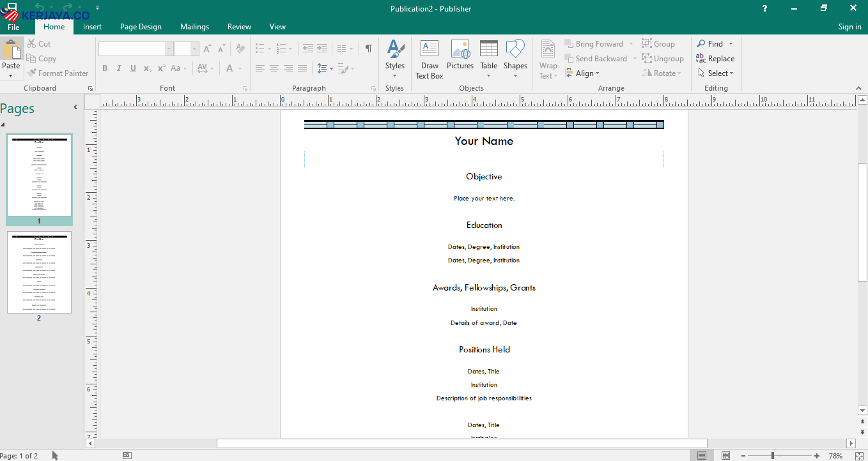This screenshot has width=868, height=461.
Task: Insert a Table from ribbon
Action: (x=489, y=59)
